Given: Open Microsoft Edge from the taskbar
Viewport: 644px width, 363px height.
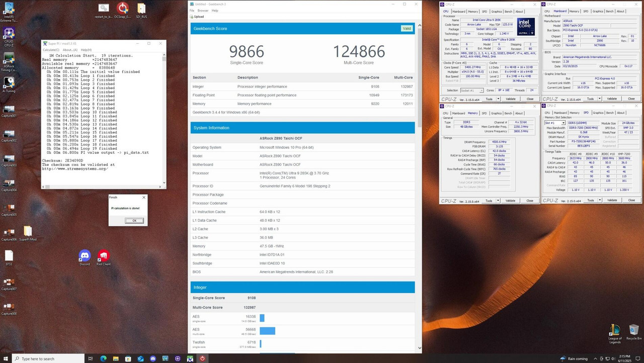Looking at the screenshot, I should click(x=103, y=358).
